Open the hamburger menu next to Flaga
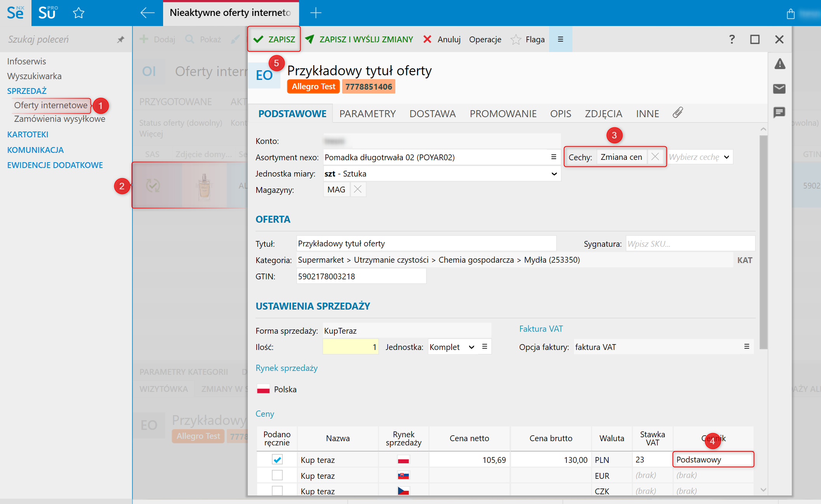 [560, 39]
